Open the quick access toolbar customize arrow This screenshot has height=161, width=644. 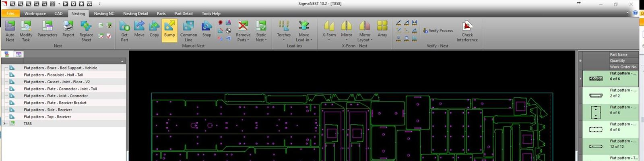coord(100,4)
